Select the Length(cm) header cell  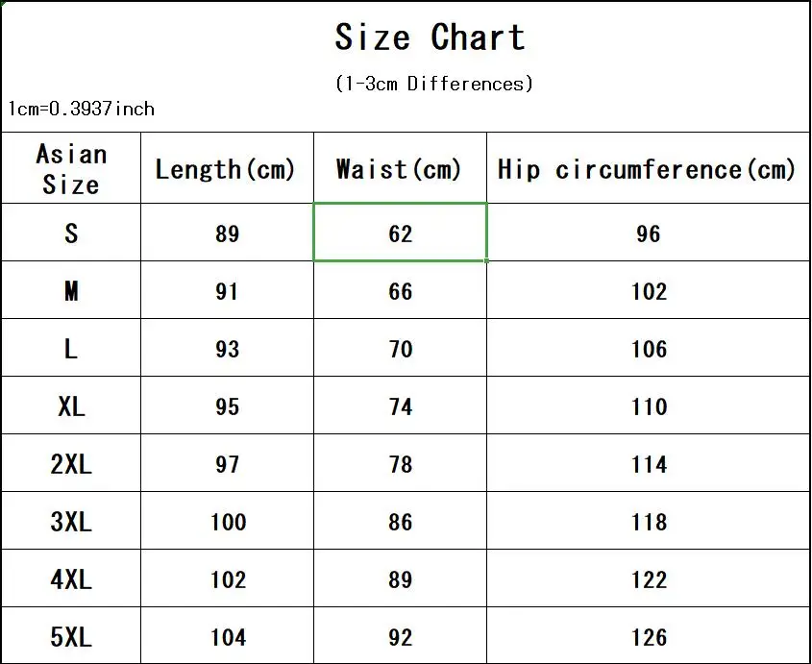227,168
